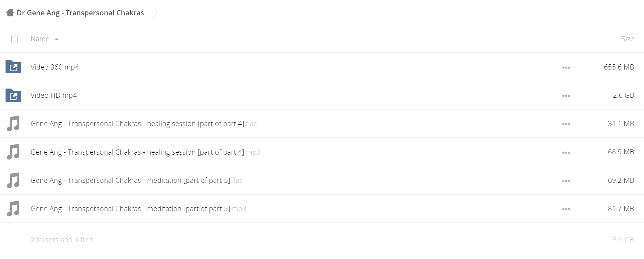Expand actions menu for healing session flac
The width and height of the screenshot is (644, 259).
pyautogui.click(x=566, y=124)
